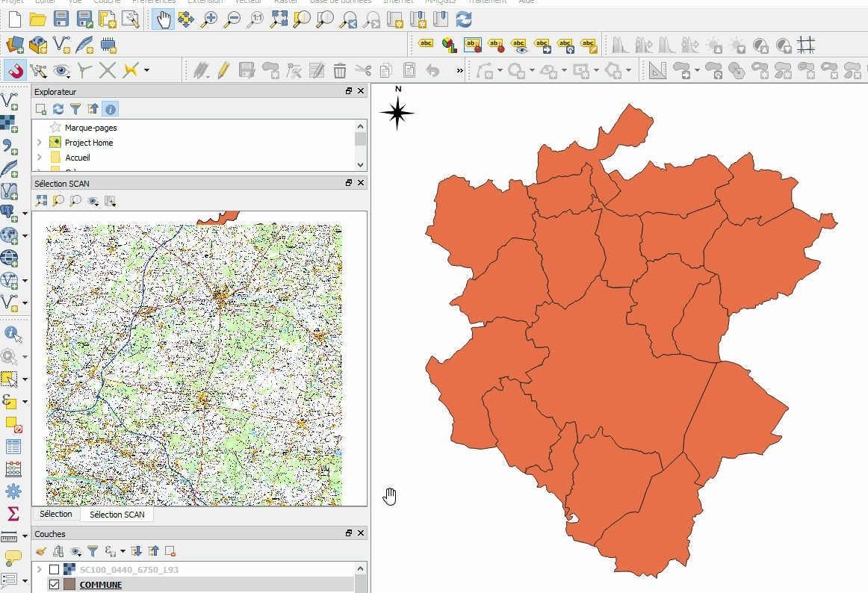Toggle snapping on intersection
This screenshot has height=593, width=868.
click(108, 70)
